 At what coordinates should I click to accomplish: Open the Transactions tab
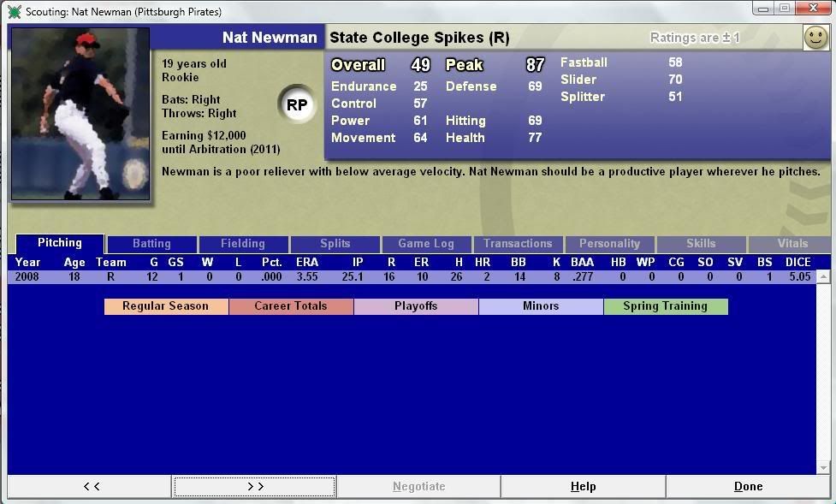pos(518,244)
